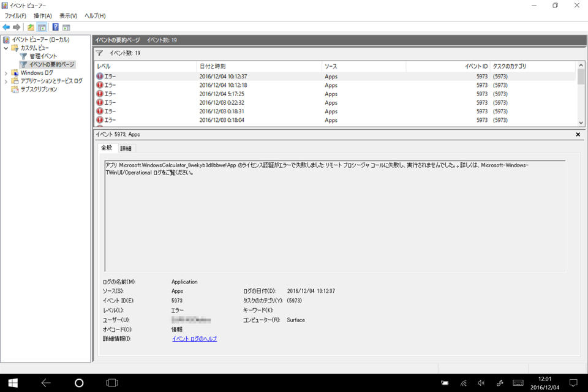Viewport: 588px width, 392px height.
Task: Open the 操作(A) menu
Action: click(x=43, y=16)
